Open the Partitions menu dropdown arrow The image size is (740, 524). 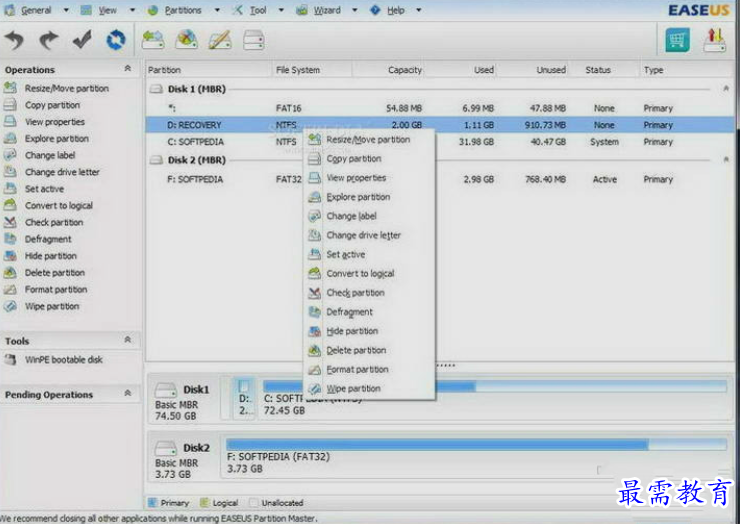click(x=217, y=10)
